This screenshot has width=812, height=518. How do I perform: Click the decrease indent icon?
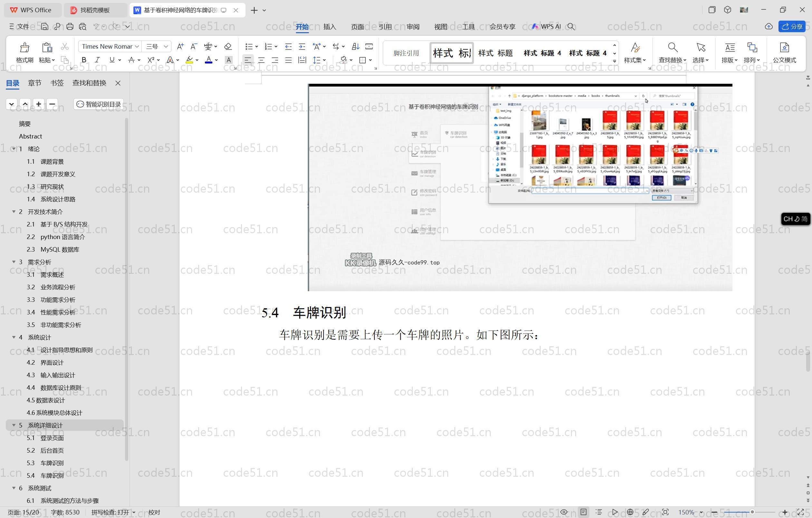288,46
